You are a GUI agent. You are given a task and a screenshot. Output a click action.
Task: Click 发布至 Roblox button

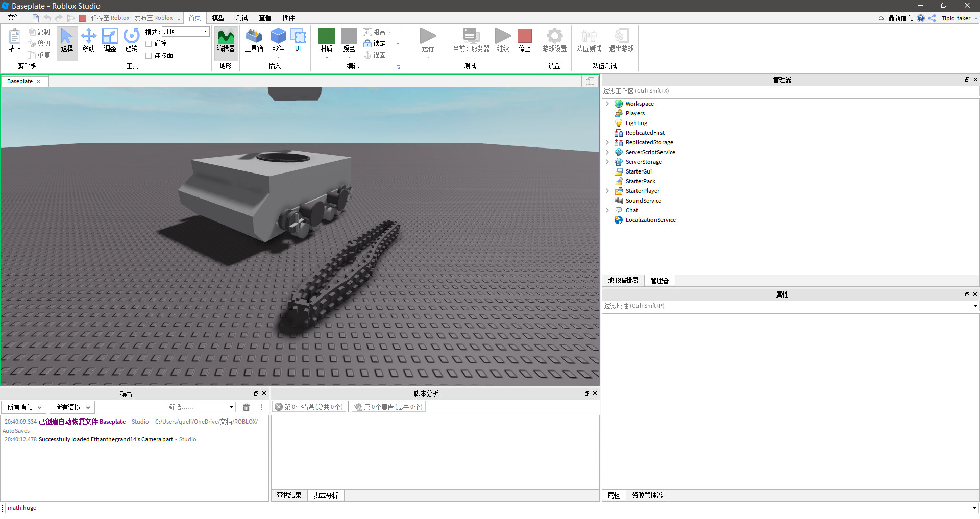(154, 18)
